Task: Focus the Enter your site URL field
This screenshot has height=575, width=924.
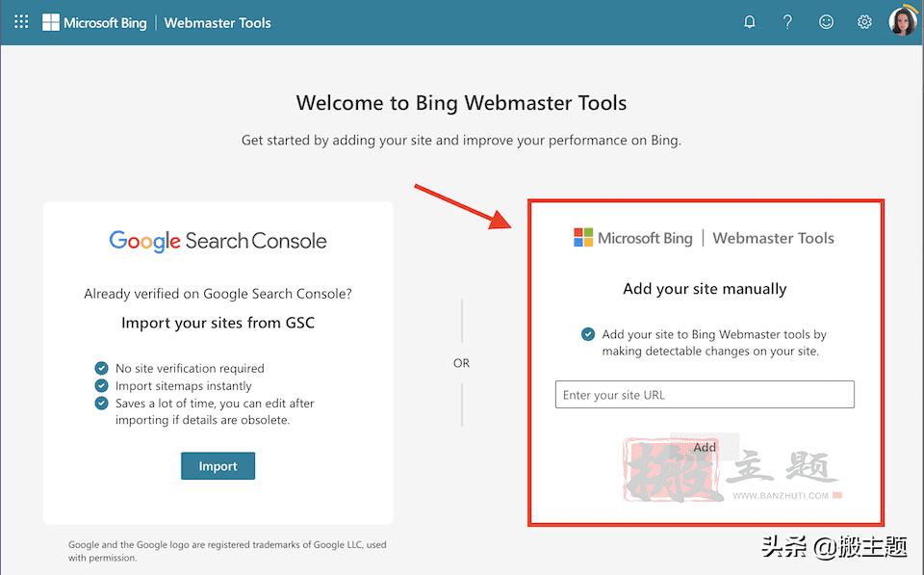Action: [x=705, y=395]
